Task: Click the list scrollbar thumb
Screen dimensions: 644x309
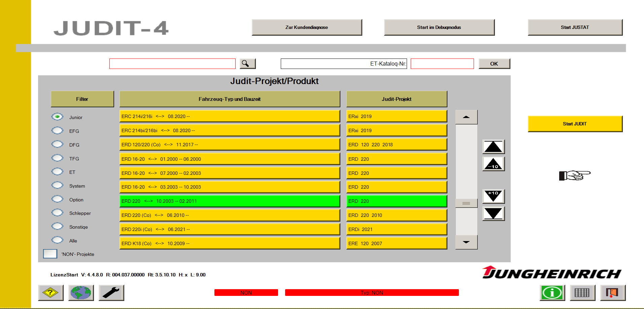Action: (x=466, y=203)
